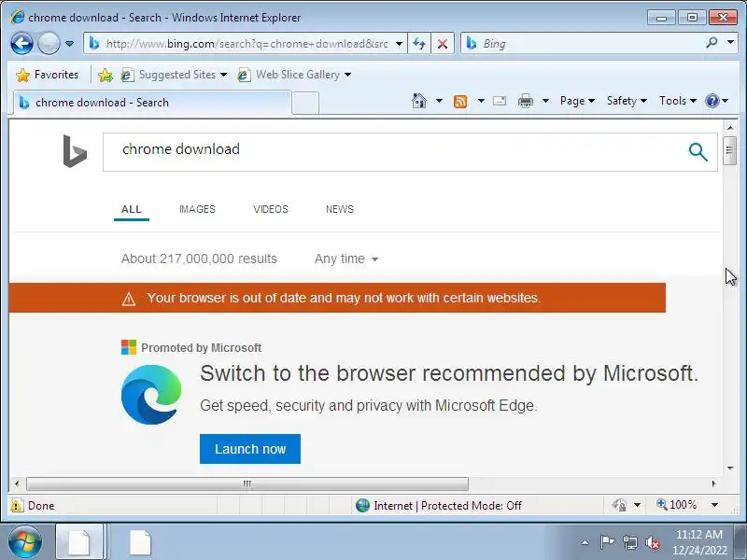
Task: Click Add to Favorites Bar icon
Action: pos(106,75)
